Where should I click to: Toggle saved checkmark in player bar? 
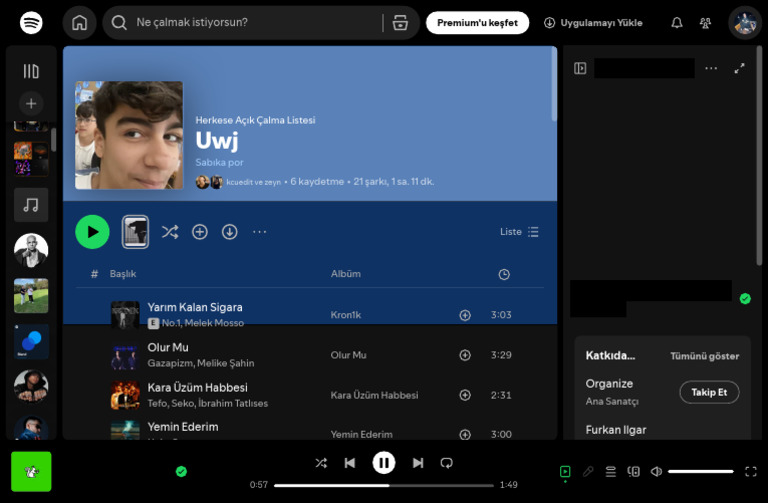click(x=181, y=472)
